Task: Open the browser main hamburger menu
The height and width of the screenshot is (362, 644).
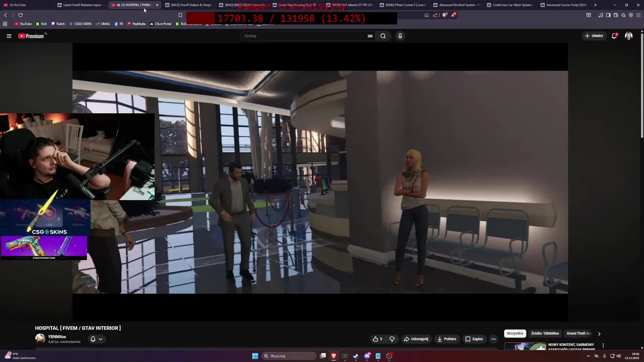Action: tap(638, 15)
